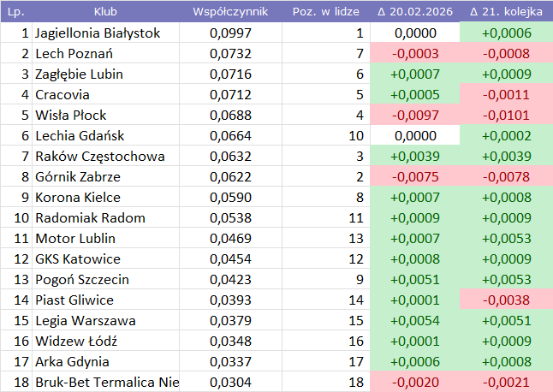Viewport: 553px width, 392px height.
Task: Click the Górnik Zabrze cell
Action: 105,177
